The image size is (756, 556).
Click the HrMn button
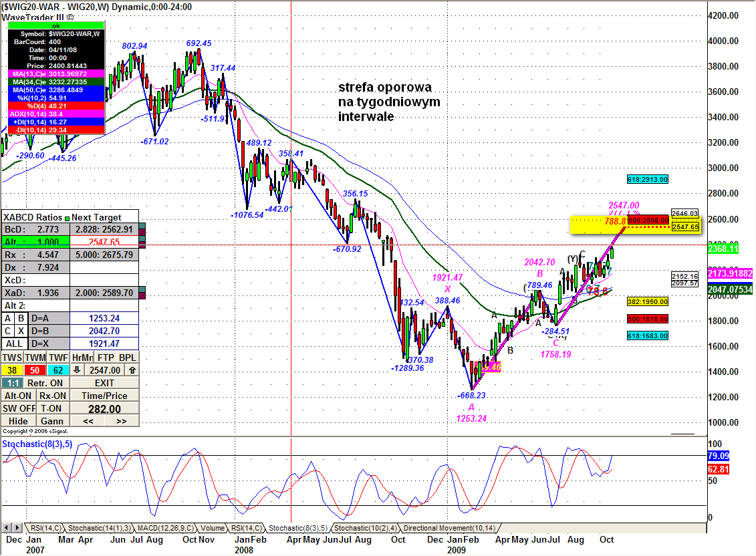click(x=82, y=358)
